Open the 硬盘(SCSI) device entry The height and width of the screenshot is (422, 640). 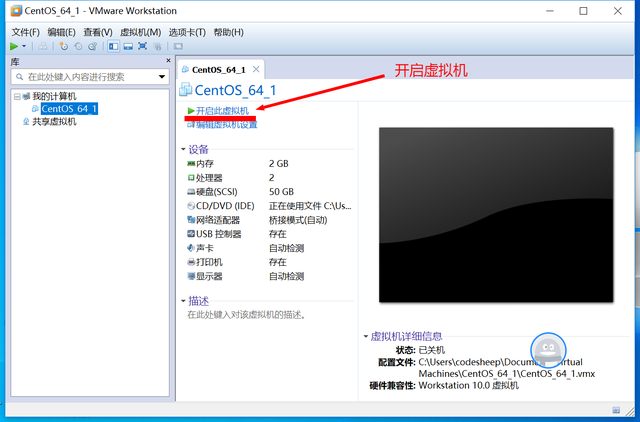[x=217, y=192]
